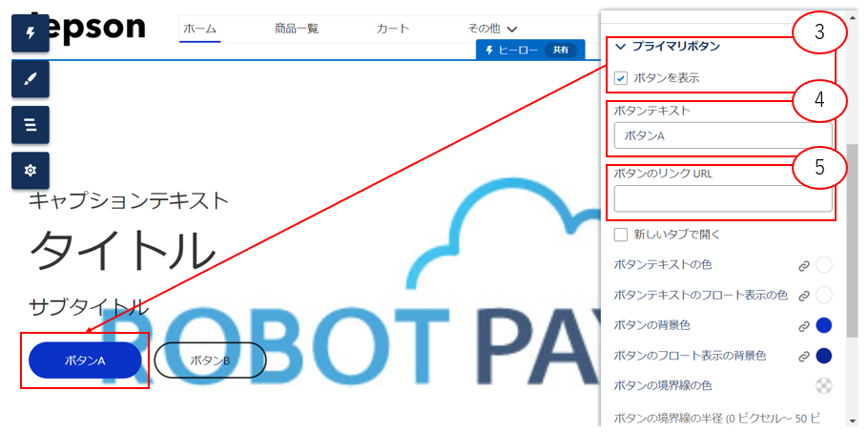Open the gear Settings panel
Screen dimensions: 868x432
(x=30, y=170)
